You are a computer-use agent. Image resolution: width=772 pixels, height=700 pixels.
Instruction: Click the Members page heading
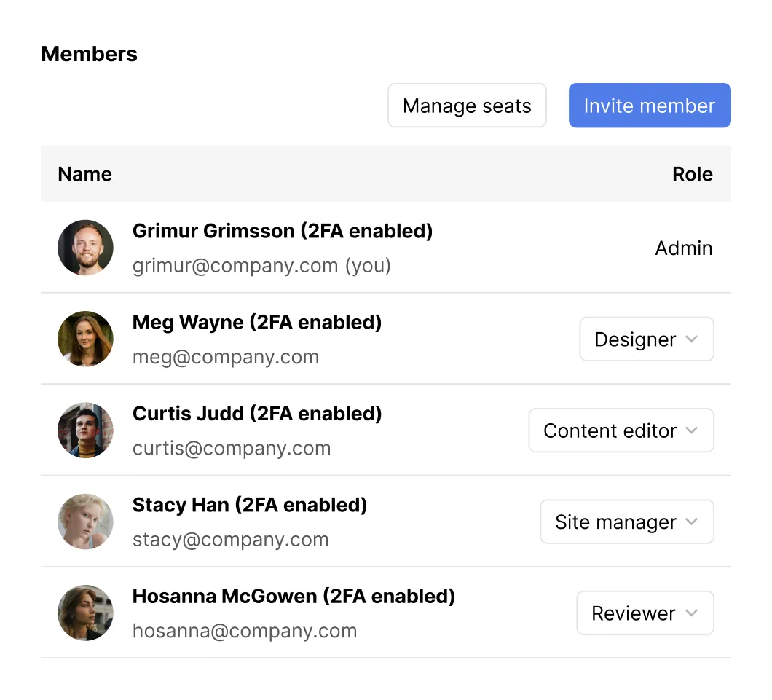[89, 53]
